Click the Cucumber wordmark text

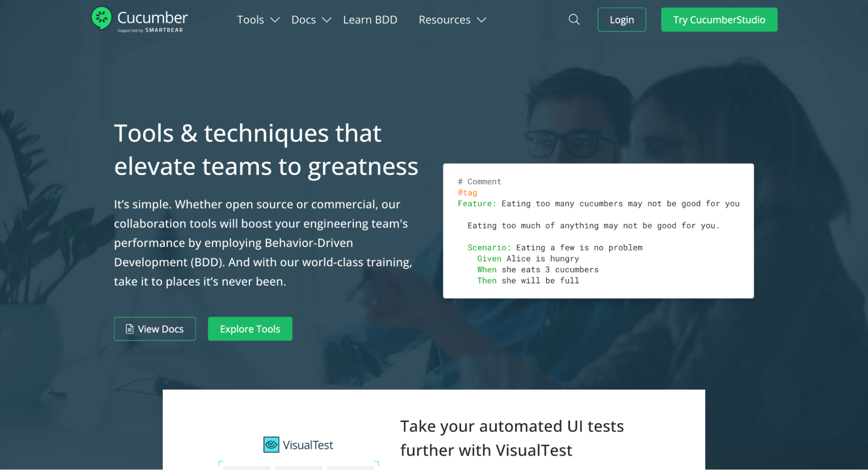(x=152, y=17)
